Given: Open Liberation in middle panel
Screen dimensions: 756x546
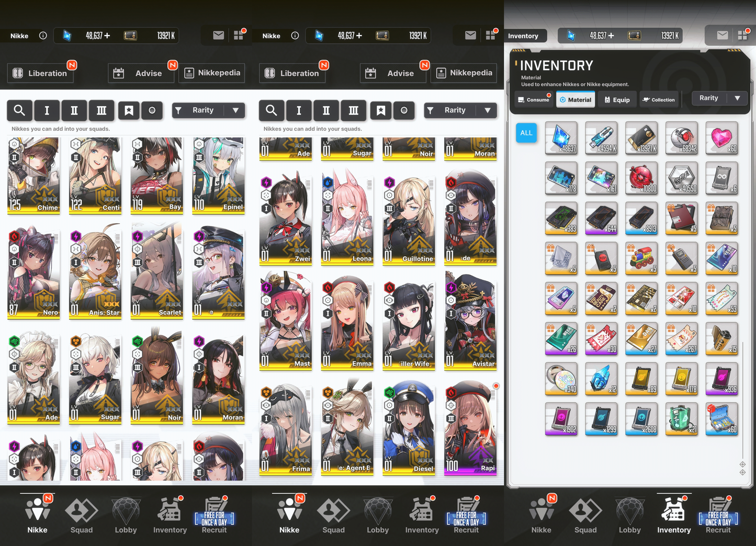Looking at the screenshot, I should coord(292,73).
